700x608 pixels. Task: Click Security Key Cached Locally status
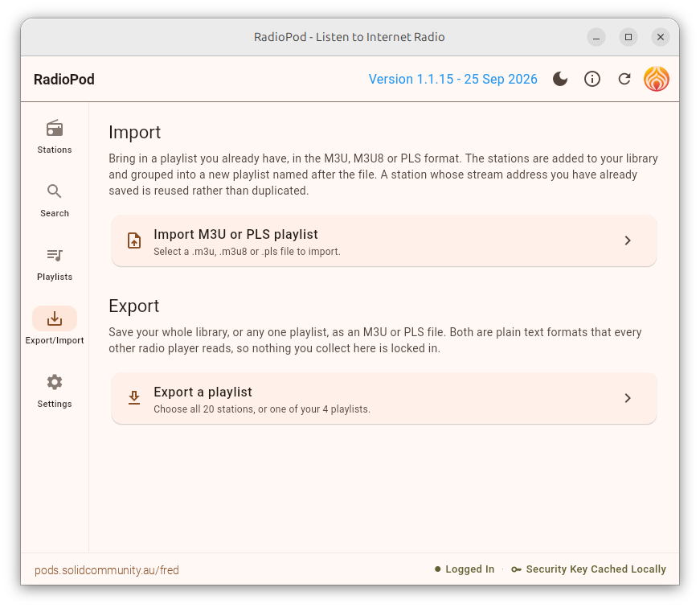pos(596,569)
